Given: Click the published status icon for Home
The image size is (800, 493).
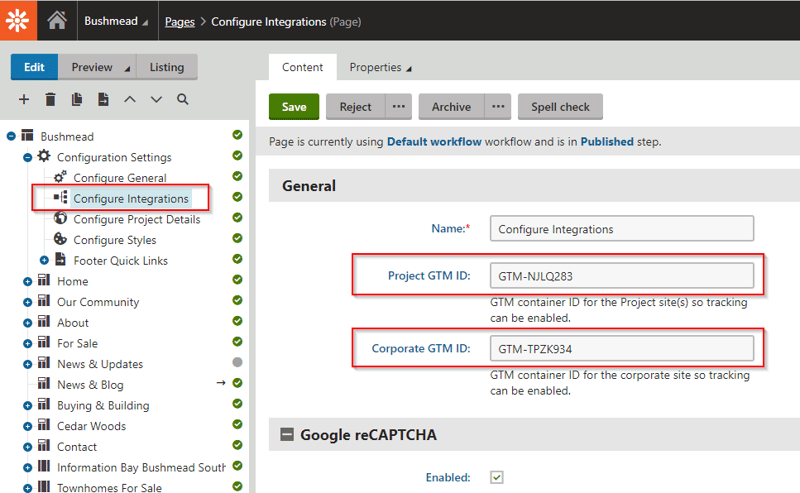Looking at the screenshot, I should 237,280.
